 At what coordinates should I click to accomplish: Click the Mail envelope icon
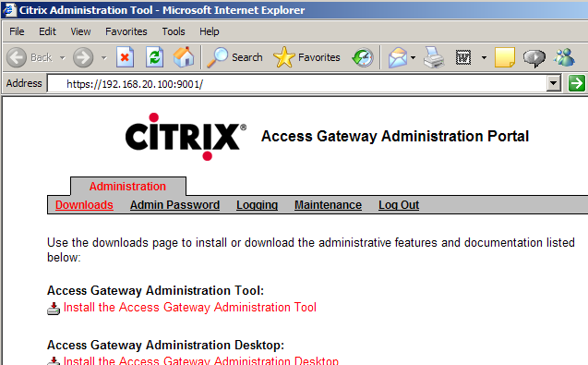click(x=398, y=57)
